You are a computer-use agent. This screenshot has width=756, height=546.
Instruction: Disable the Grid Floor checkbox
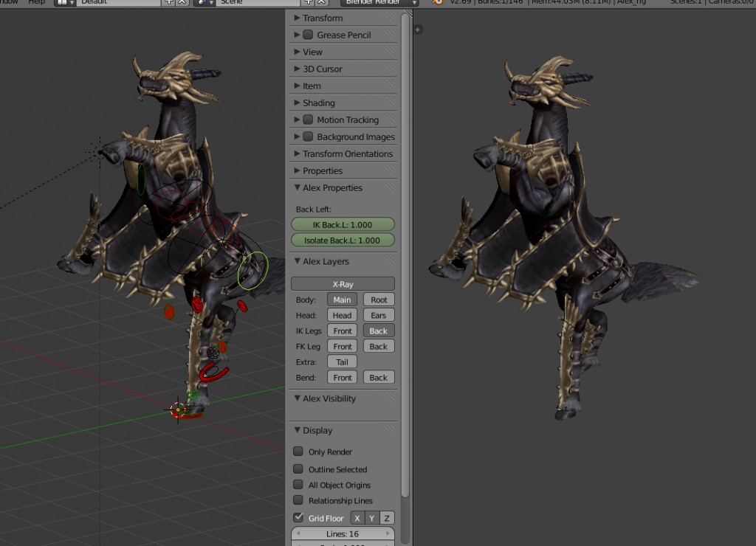298,517
